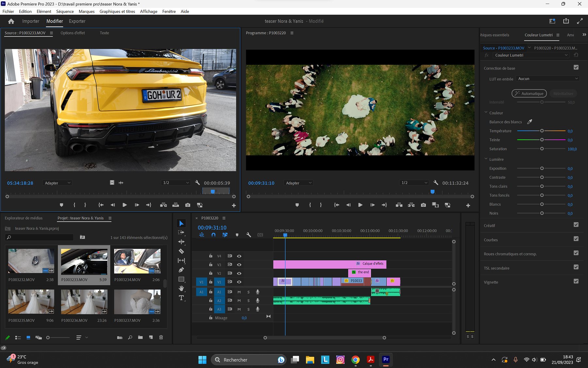Click the new bin folder icon
Viewport: 588px width, 368px height.
pyautogui.click(x=140, y=337)
